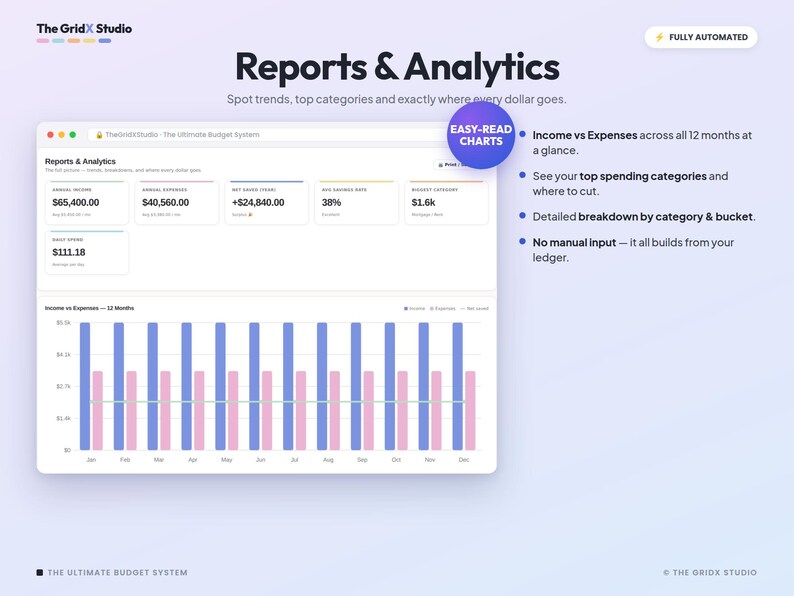Click the green Net saved line

(277, 402)
